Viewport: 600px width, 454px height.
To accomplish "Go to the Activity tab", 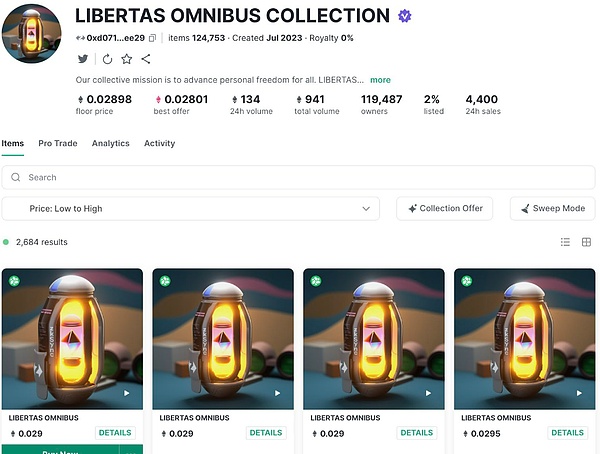I will pyautogui.click(x=159, y=144).
